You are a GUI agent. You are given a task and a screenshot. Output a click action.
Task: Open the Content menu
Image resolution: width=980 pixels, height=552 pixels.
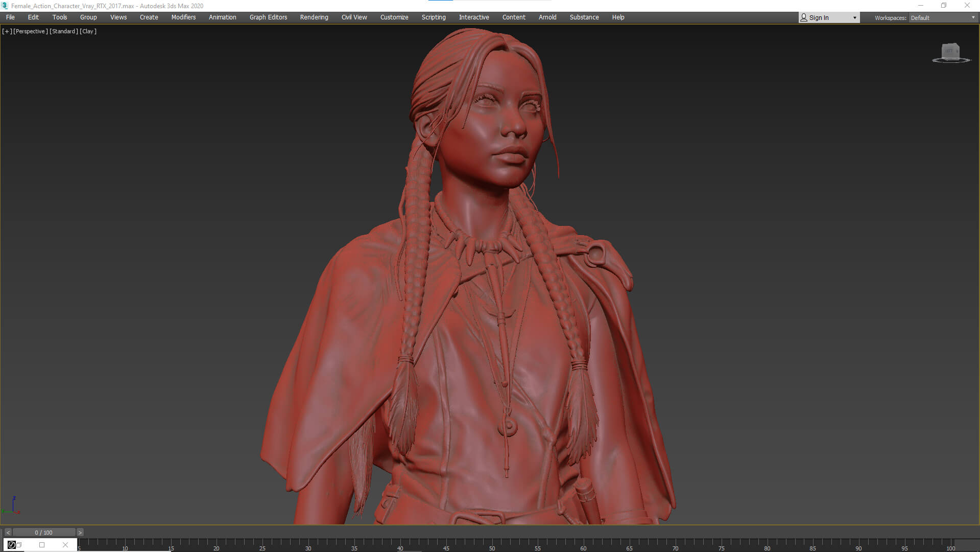tap(514, 17)
